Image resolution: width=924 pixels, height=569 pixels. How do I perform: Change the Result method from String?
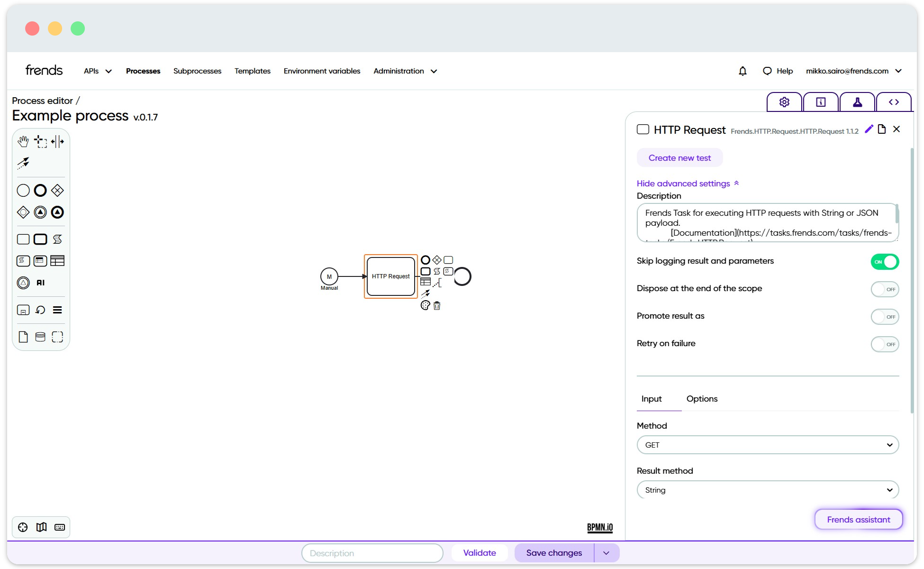[x=767, y=490]
